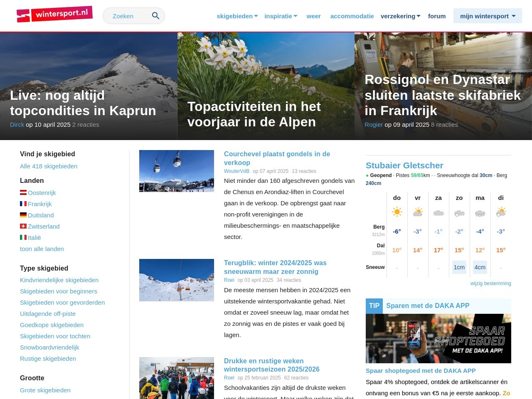Click the Duitsland flag icon
Viewport: 532px width, 399px height.
pos(23,215)
